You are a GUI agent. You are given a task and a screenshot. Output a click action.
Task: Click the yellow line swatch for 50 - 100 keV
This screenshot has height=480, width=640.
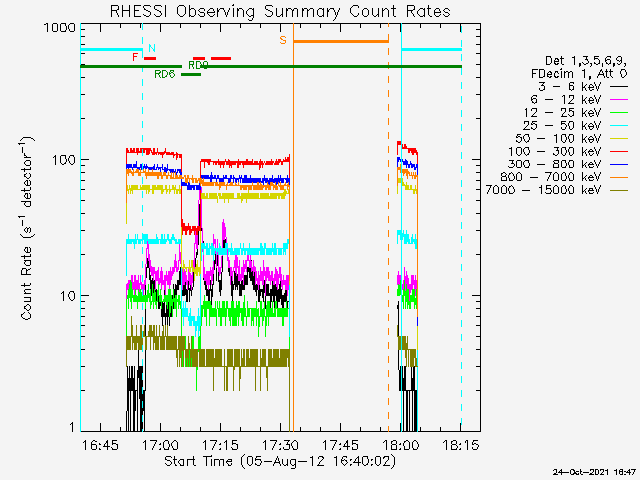619,139
